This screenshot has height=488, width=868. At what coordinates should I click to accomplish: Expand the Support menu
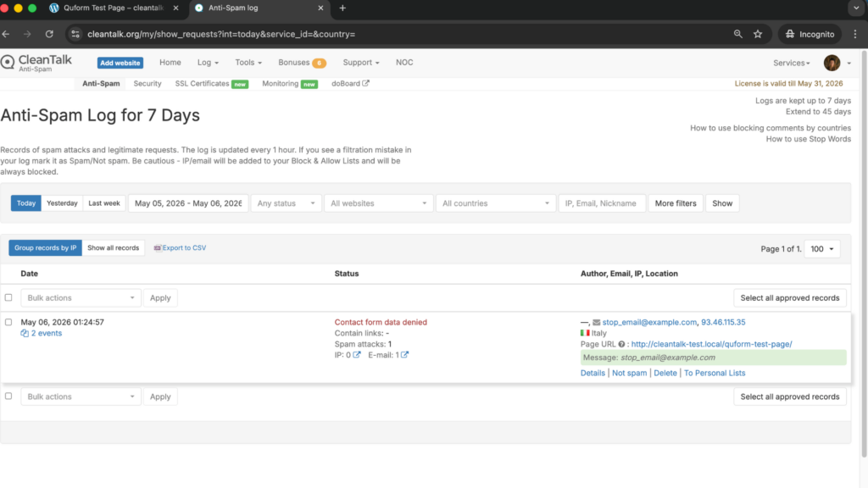pyautogui.click(x=361, y=63)
